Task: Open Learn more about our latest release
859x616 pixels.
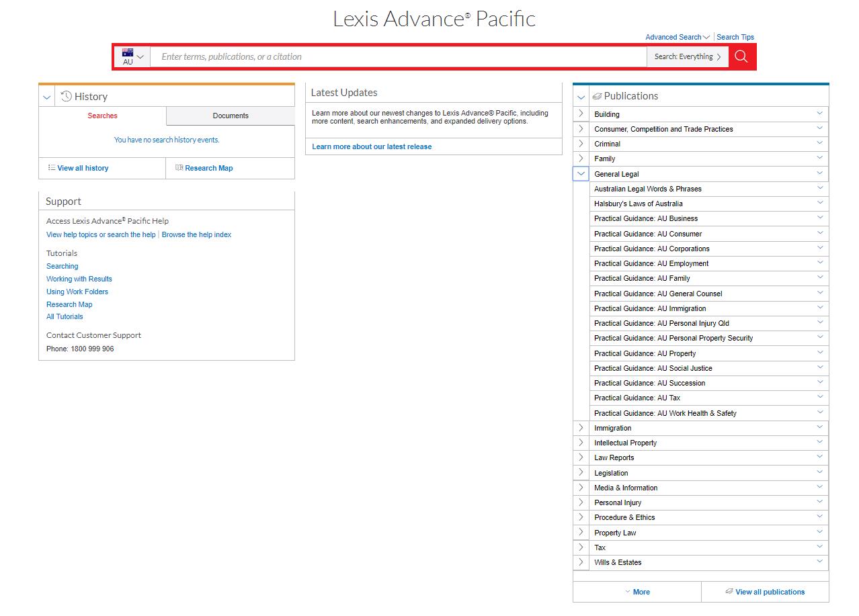Action: point(372,146)
